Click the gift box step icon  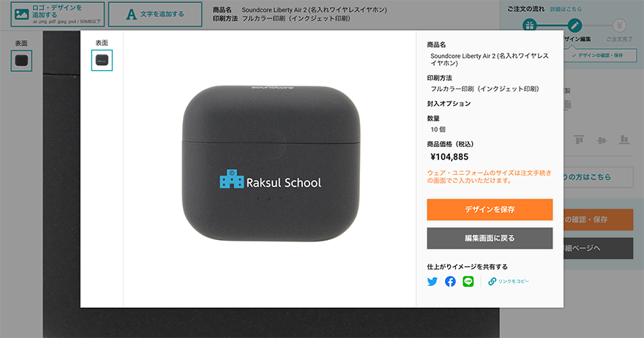[530, 26]
